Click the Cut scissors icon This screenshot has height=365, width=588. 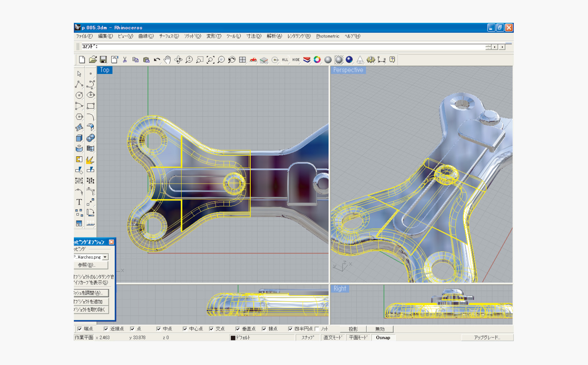click(x=125, y=60)
